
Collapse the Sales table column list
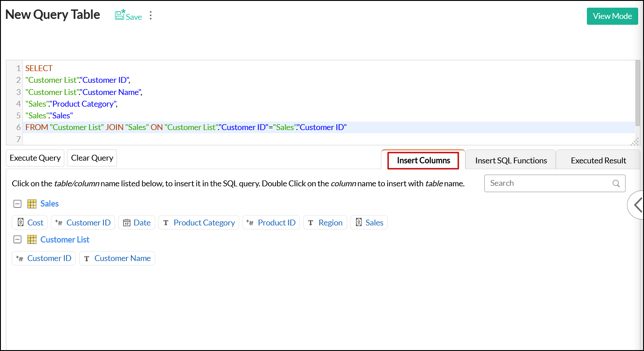[x=17, y=203]
